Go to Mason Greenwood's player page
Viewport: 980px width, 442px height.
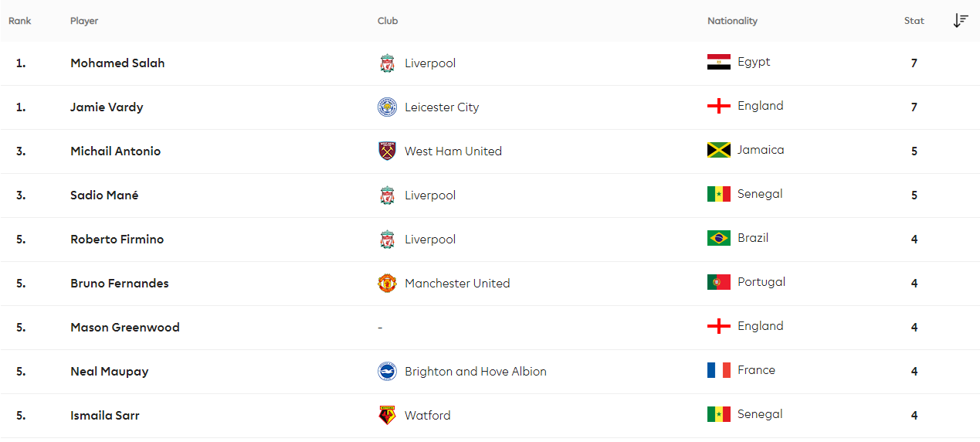[124, 328]
